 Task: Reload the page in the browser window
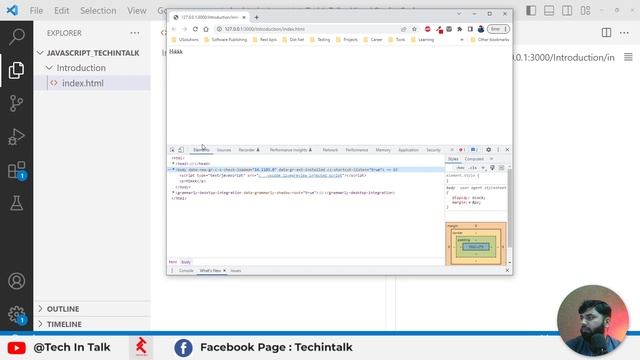pyautogui.click(x=195, y=29)
